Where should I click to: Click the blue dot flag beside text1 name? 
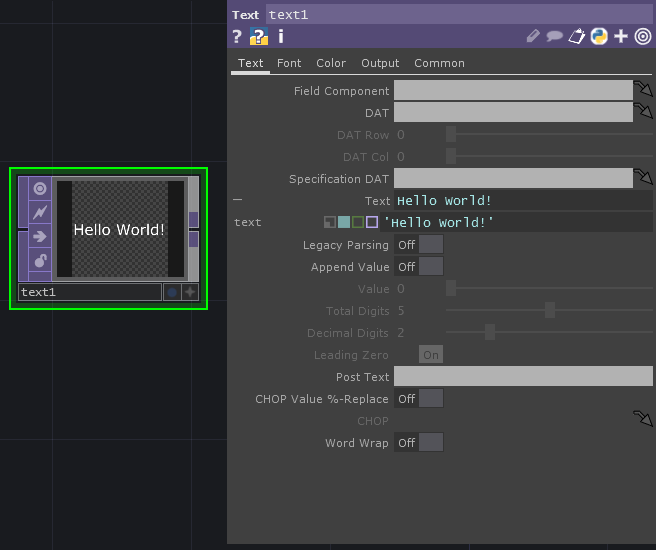coord(172,292)
